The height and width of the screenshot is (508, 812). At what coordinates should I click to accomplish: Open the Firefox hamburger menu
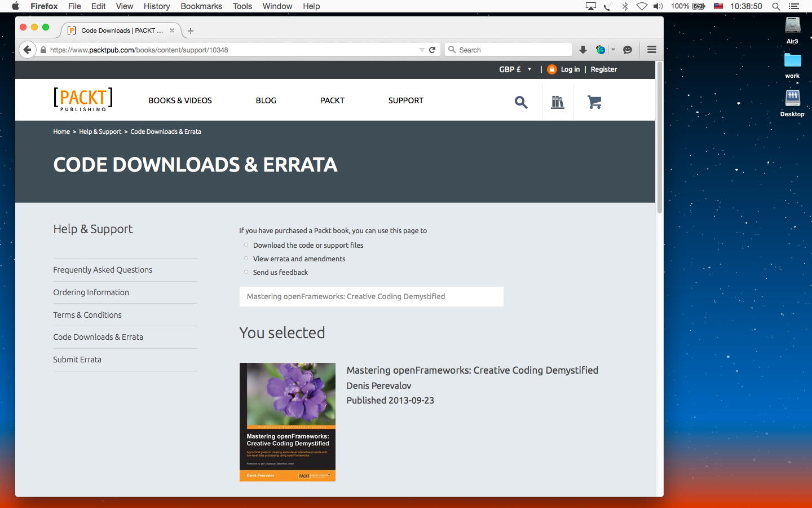pos(652,50)
